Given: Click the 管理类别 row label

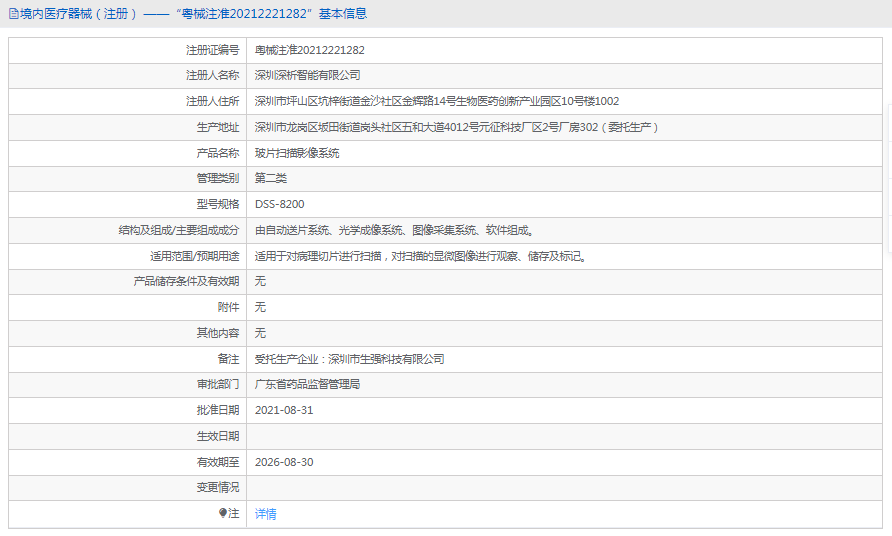Looking at the screenshot, I should tap(218, 178).
